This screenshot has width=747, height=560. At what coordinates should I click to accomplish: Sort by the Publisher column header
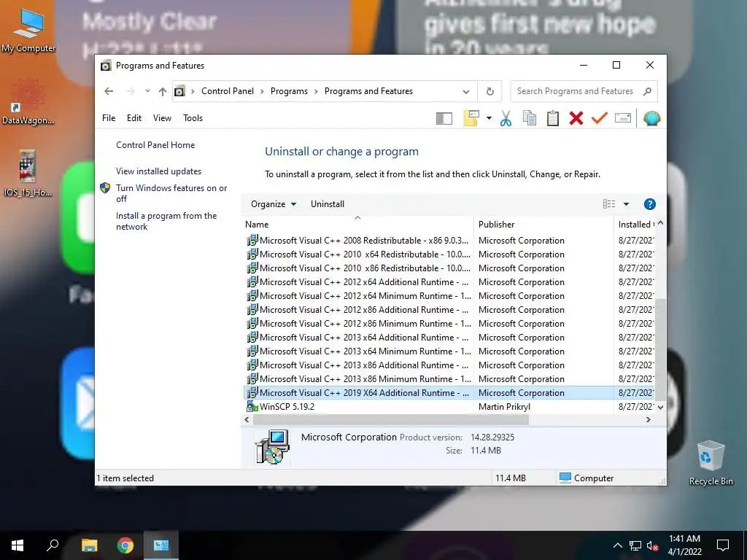[x=543, y=225]
